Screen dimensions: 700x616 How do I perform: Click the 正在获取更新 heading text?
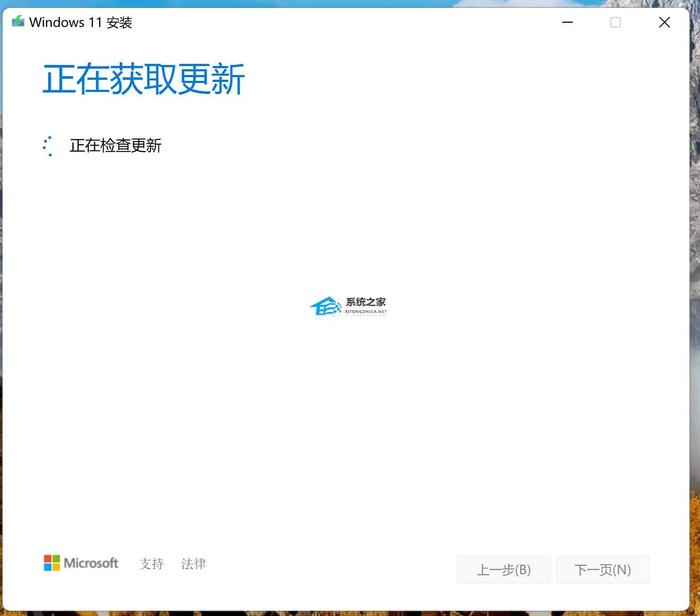pyautogui.click(x=144, y=79)
